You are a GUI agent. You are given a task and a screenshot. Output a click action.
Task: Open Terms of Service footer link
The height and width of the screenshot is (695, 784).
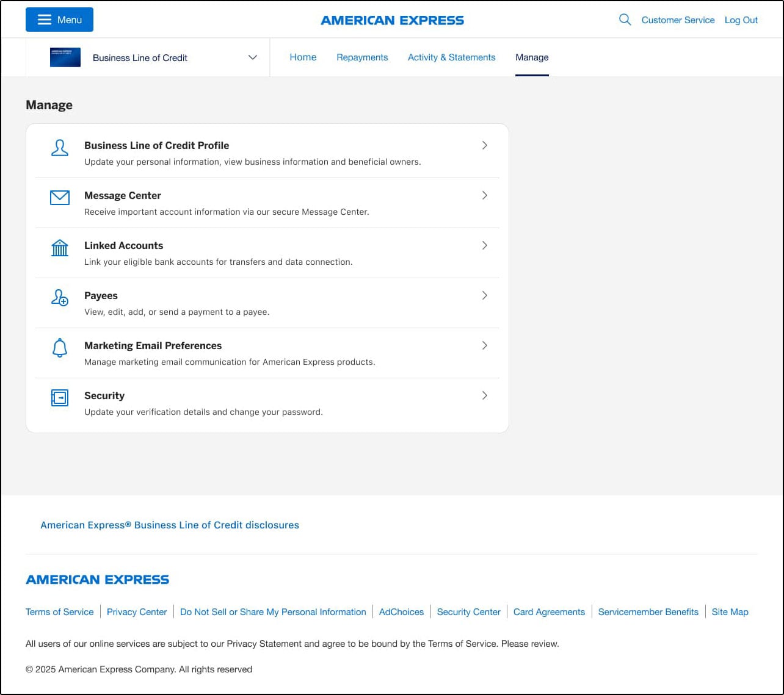point(60,612)
